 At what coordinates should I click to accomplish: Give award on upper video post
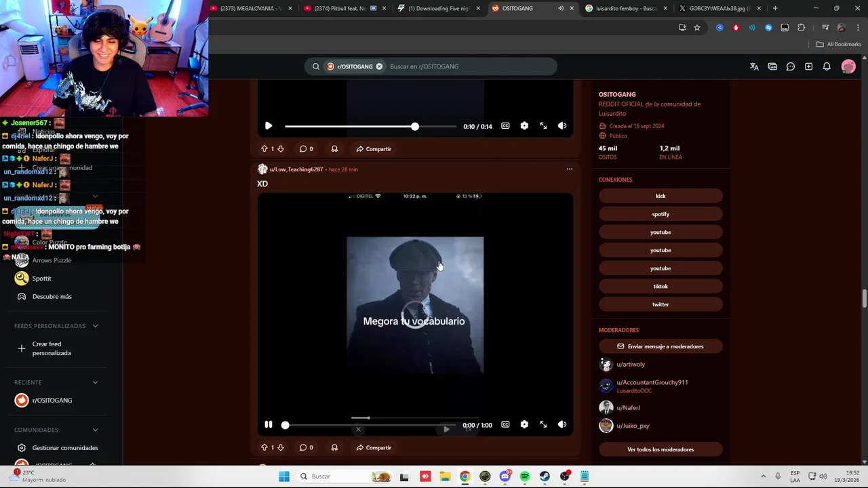click(334, 149)
